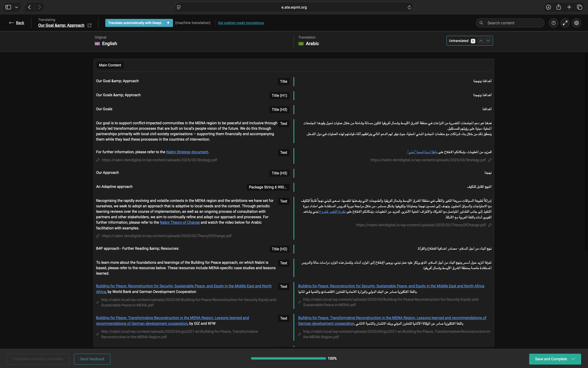Screen dimensions: 588x368
Task: Toggle fullscreen with the expand arrows icon
Action: [x=565, y=23]
